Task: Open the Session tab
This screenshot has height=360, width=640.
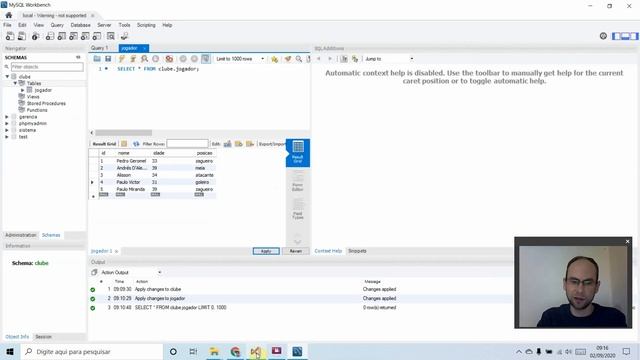Action: point(43,337)
